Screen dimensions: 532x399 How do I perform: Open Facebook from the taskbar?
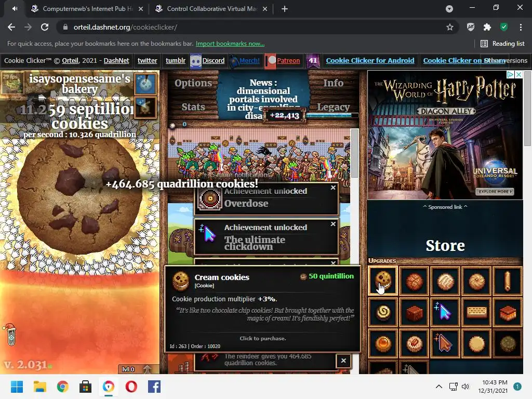(154, 387)
